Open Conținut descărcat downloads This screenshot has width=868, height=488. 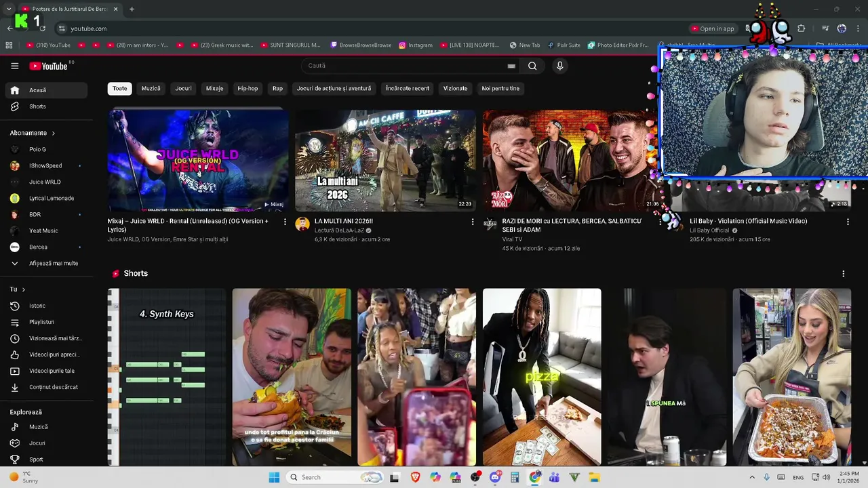pos(46,387)
